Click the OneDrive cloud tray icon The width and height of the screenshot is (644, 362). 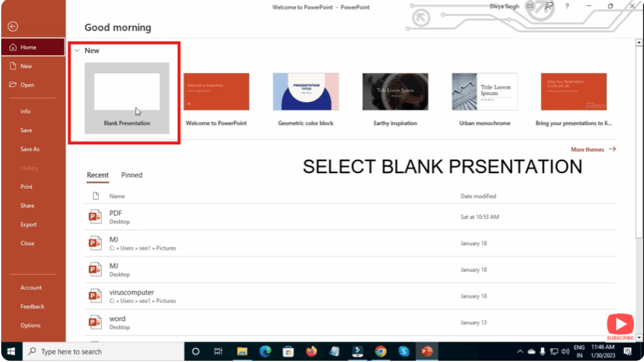pyautogui.click(x=531, y=351)
